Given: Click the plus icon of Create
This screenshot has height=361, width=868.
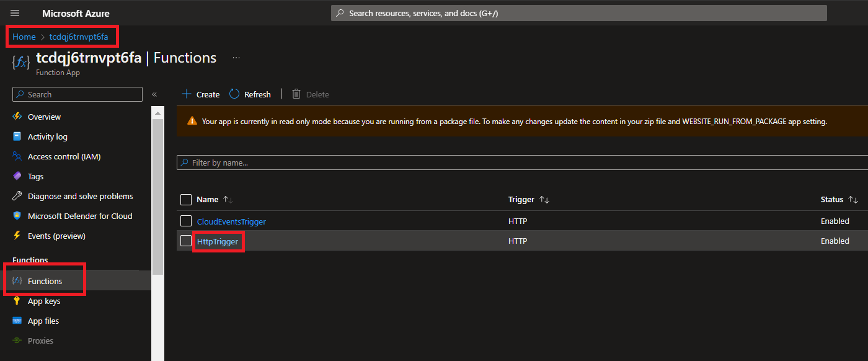Looking at the screenshot, I should coord(187,94).
